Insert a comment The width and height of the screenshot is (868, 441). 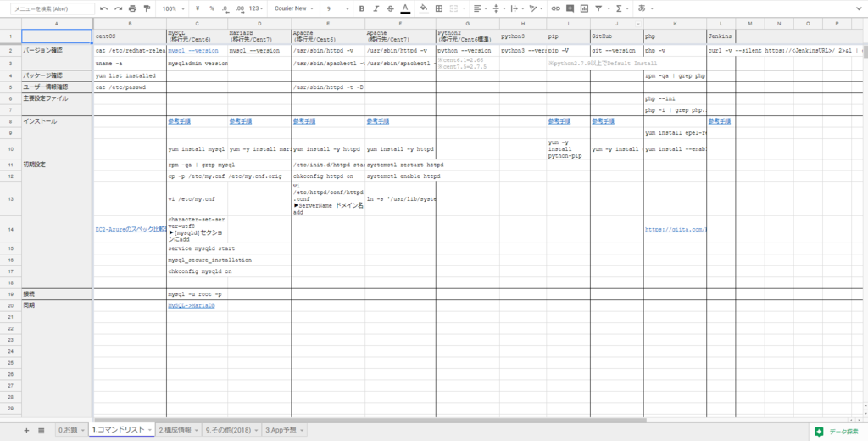point(570,8)
